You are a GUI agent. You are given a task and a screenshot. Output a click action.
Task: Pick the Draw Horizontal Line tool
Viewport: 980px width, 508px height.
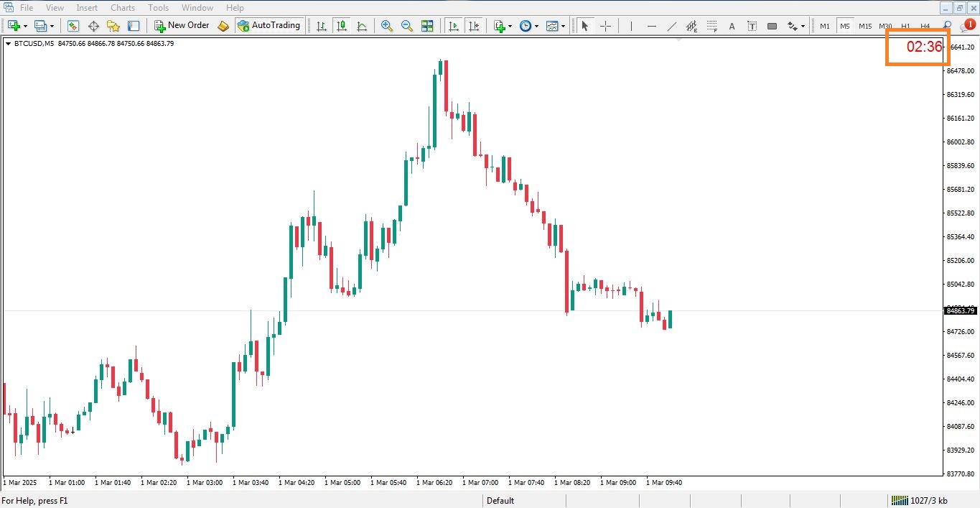point(651,26)
